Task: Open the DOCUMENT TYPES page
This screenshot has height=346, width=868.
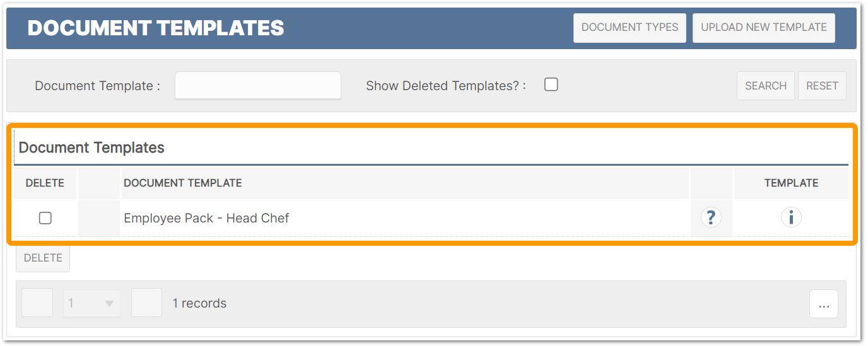Action: tap(630, 28)
